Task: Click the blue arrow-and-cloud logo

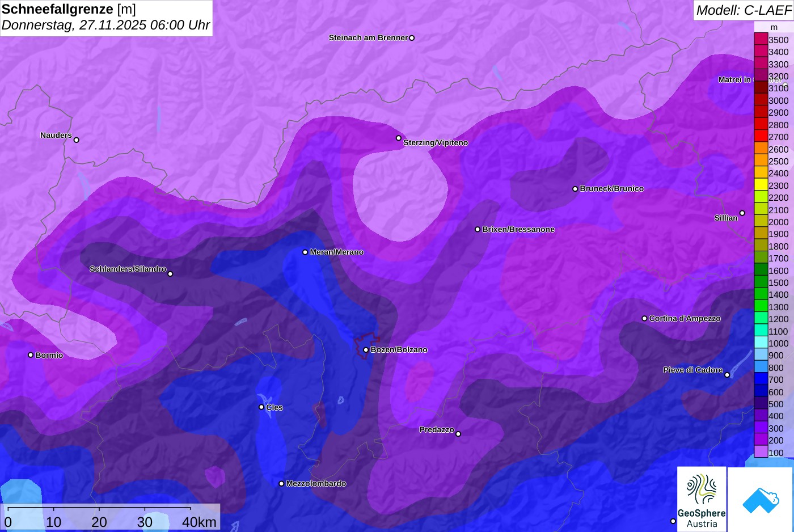Action: [x=761, y=499]
